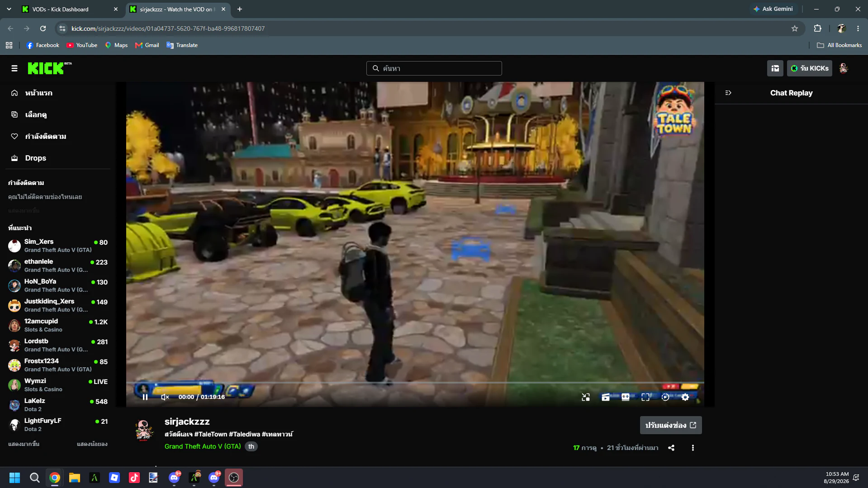Open the Windows Start menu
This screenshot has height=488, width=868.
point(14,478)
